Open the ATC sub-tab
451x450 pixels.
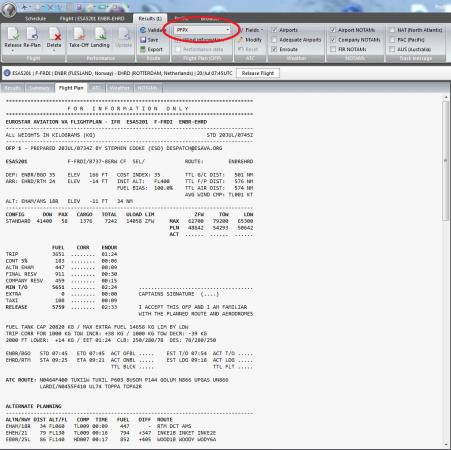tap(96, 88)
